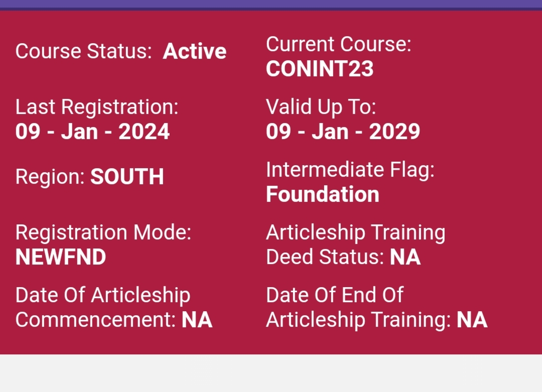
Task: Click the Last Registration label
Action: pos(97,107)
